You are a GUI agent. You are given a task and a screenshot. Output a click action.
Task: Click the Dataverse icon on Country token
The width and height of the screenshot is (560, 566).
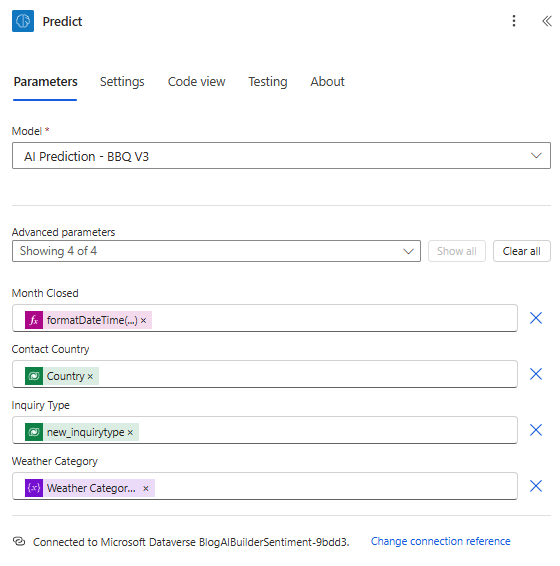tap(34, 376)
